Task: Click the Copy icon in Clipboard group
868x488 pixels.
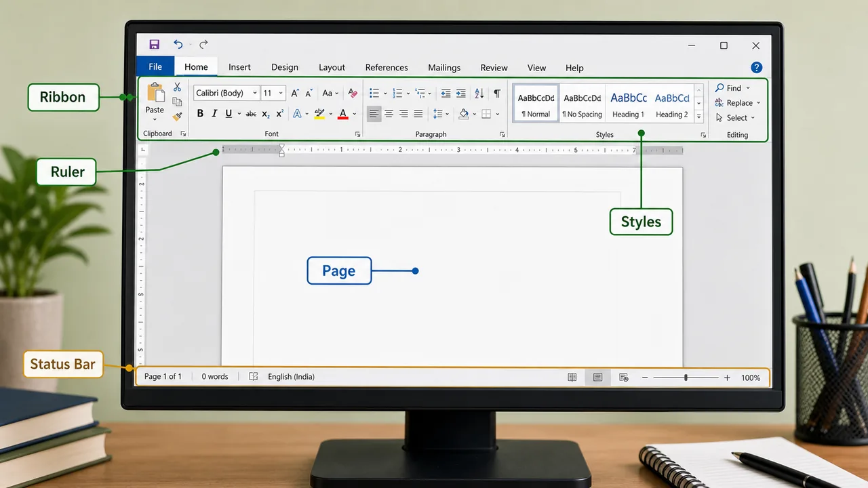Action: pyautogui.click(x=177, y=102)
